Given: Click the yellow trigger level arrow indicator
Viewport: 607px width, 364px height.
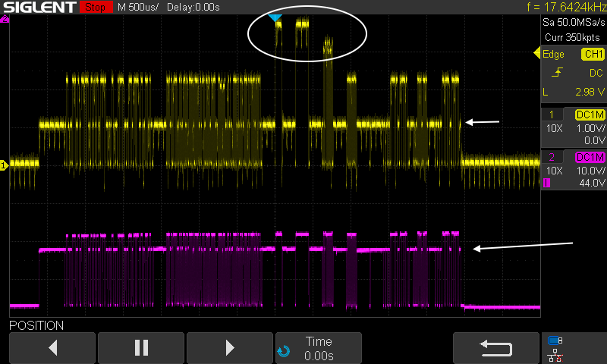Looking at the screenshot, I should [x=536, y=52].
